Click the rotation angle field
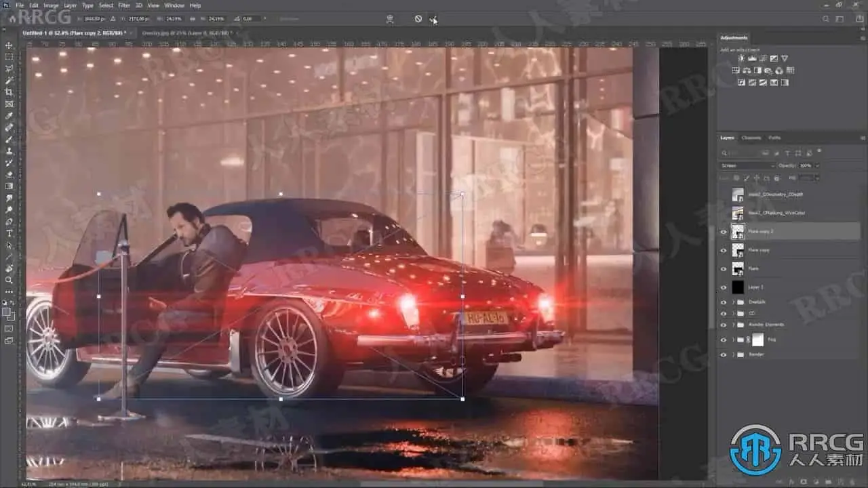Screen dimensions: 868x488 tap(251, 19)
